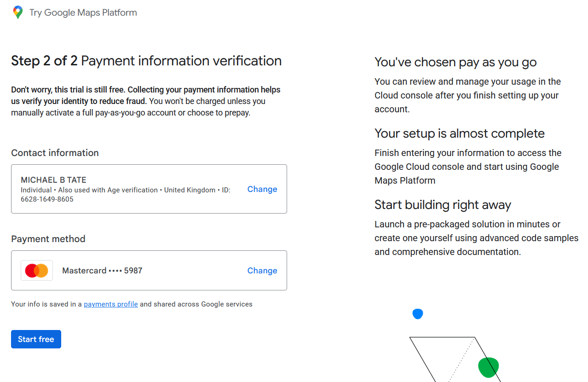Open the payments profile link
Viewport: 588px width, 382px height.
pyautogui.click(x=110, y=304)
